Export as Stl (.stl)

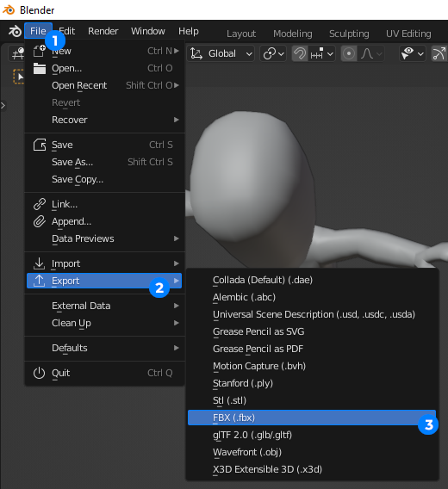pos(312,400)
